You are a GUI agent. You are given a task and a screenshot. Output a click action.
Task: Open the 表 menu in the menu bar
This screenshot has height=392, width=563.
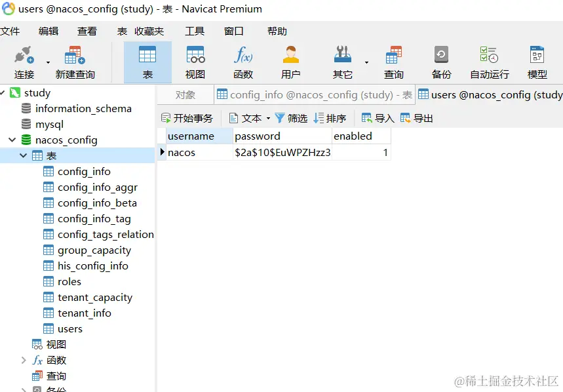tap(122, 31)
